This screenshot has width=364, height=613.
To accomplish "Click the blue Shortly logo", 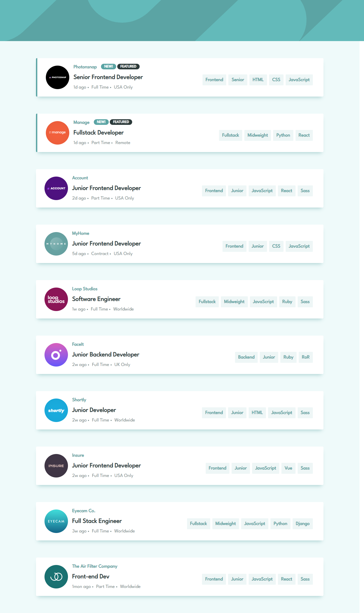I will pyautogui.click(x=56, y=410).
